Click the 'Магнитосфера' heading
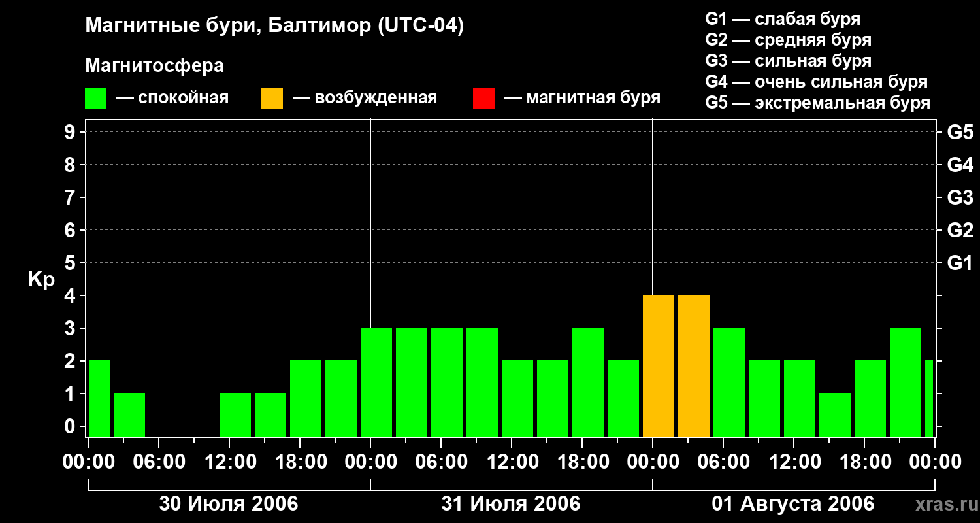Viewport: 980px width, 523px height. coord(155,66)
